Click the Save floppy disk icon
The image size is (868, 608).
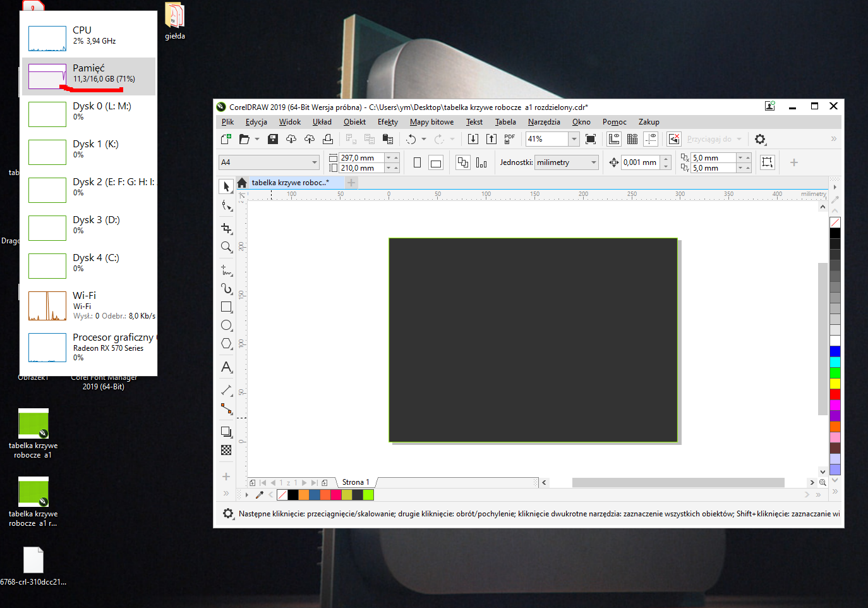(x=273, y=139)
